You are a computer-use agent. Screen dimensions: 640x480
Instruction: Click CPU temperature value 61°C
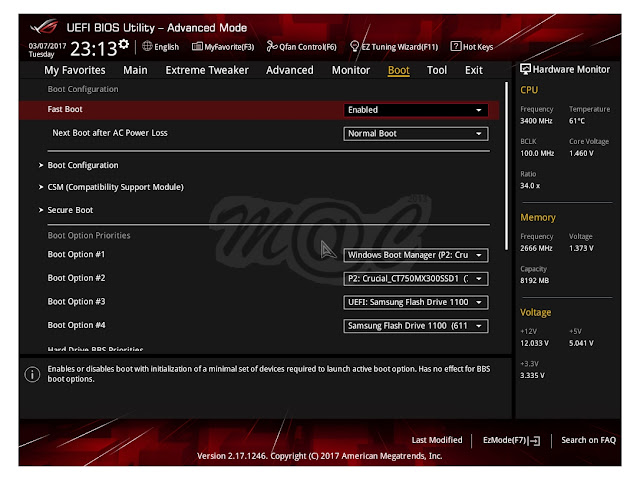click(577, 121)
